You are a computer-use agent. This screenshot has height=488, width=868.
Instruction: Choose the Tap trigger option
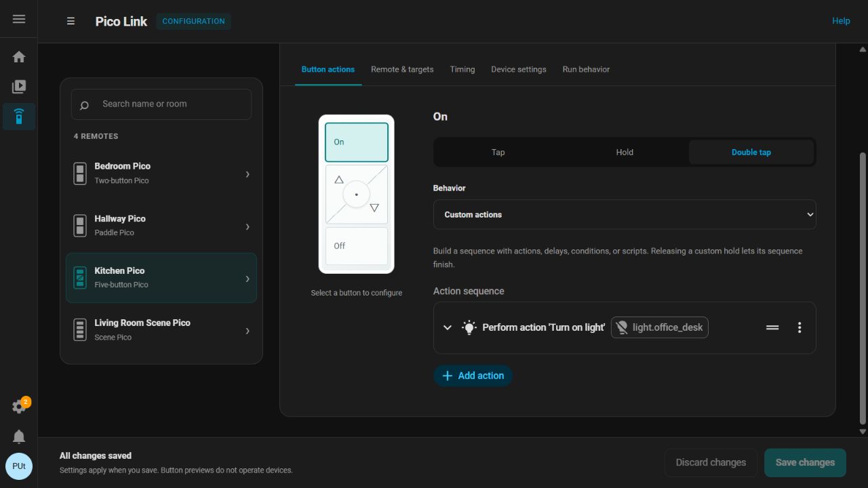click(498, 152)
